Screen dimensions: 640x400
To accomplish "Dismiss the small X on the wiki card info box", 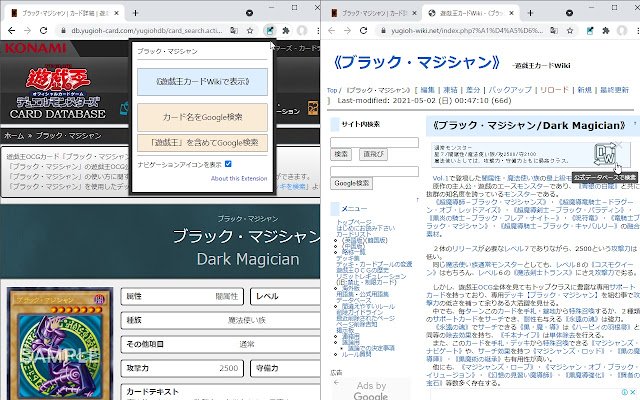I will (x=619, y=145).
